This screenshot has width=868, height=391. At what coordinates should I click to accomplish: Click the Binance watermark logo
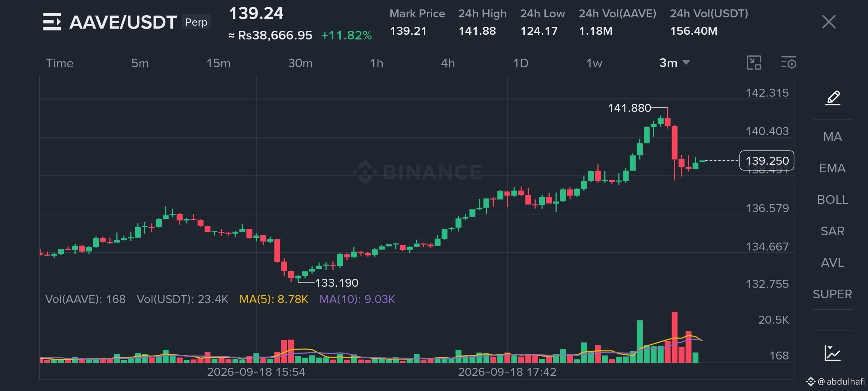(x=365, y=172)
